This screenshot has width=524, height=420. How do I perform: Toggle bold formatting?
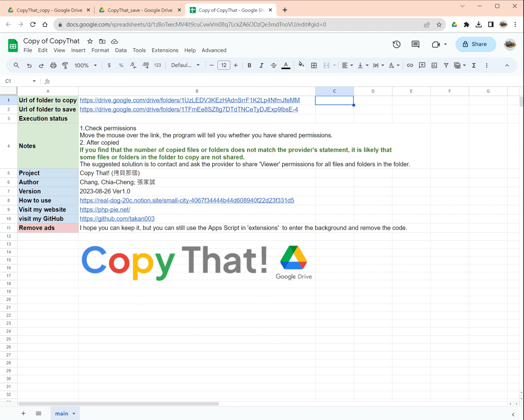pos(249,65)
